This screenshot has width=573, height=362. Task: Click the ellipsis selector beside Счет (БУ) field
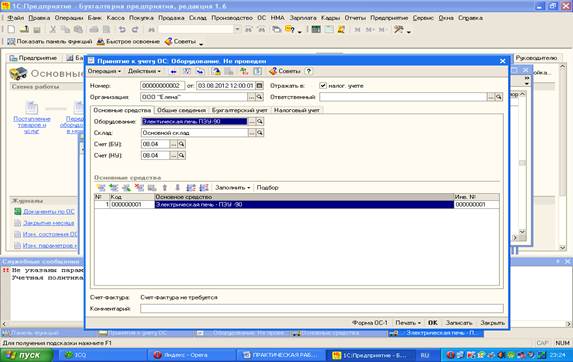[174, 144]
